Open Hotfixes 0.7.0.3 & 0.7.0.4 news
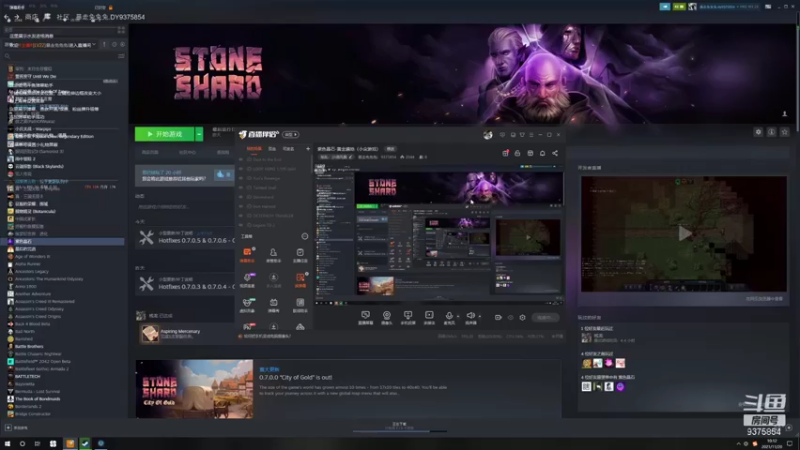Screen dimensions: 800x450 tap(196, 287)
